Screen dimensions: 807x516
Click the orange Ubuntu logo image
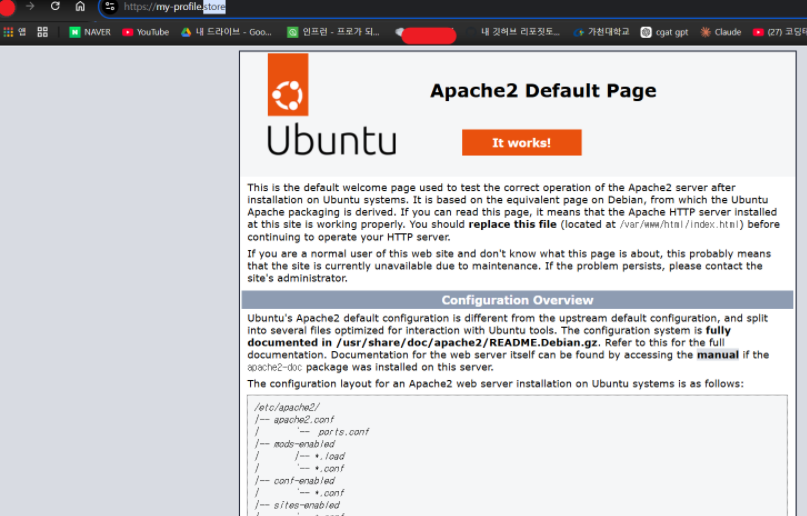(288, 84)
